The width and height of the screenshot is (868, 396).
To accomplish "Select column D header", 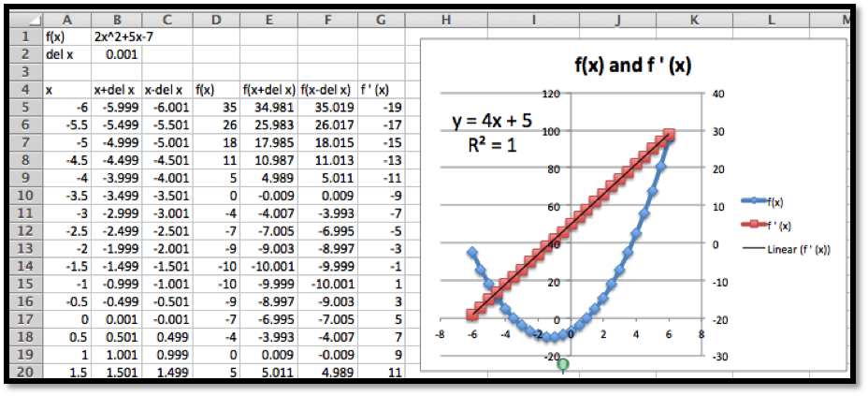I will [x=216, y=20].
